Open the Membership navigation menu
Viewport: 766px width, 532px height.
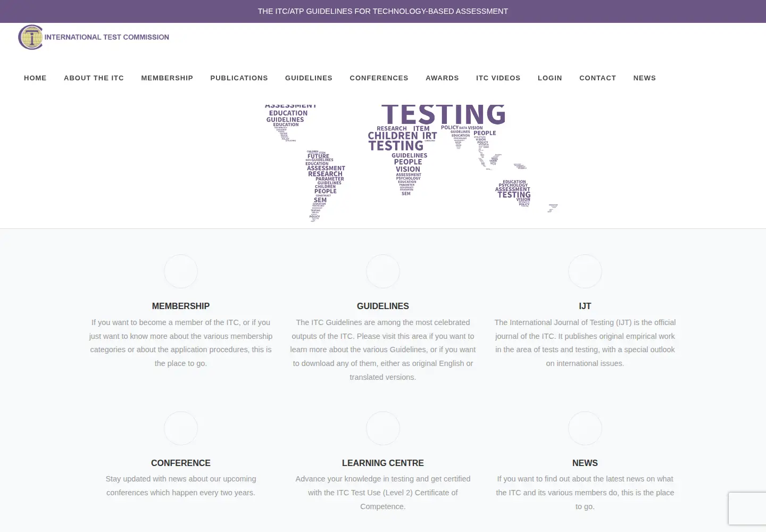(167, 78)
